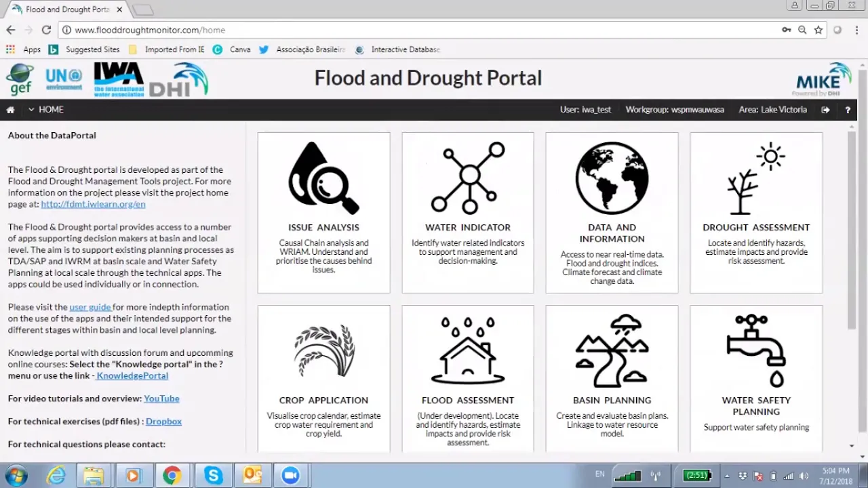Viewport: 868px width, 488px height.
Task: Open the Windows Start button
Action: [x=16, y=475]
